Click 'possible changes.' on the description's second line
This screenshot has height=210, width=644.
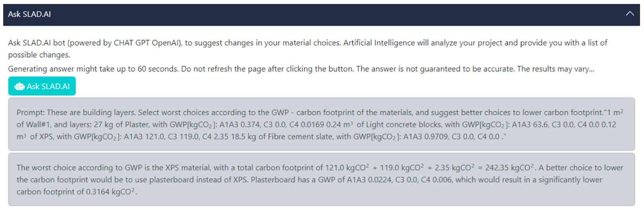coord(39,55)
